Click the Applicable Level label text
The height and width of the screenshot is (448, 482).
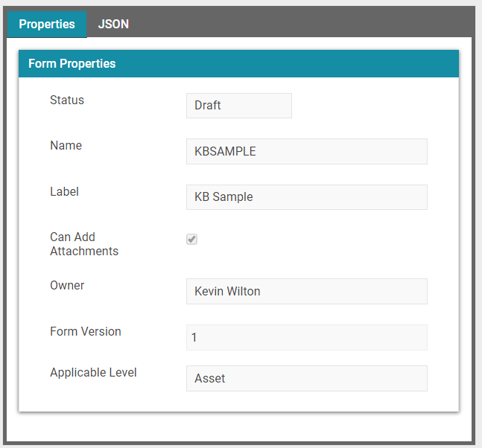pyautogui.click(x=93, y=372)
